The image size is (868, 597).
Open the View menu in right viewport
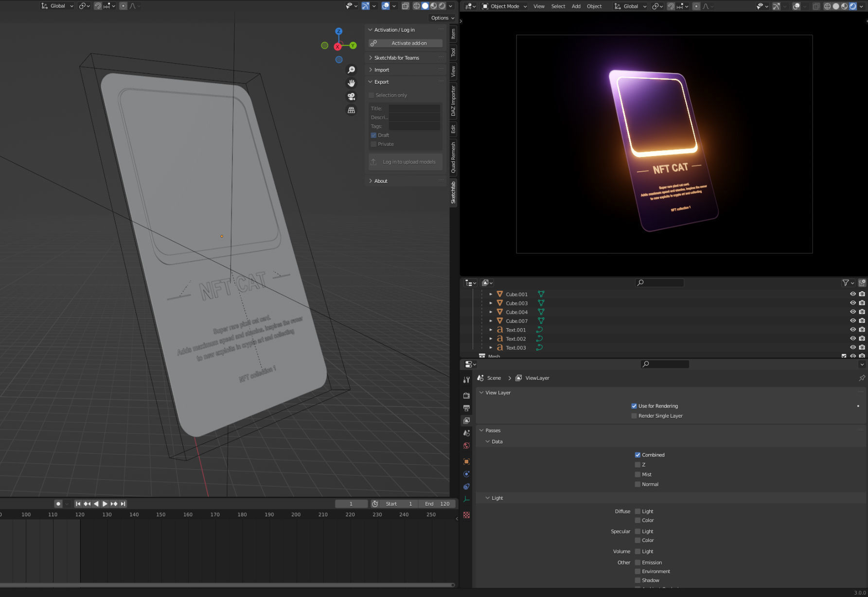[539, 6]
